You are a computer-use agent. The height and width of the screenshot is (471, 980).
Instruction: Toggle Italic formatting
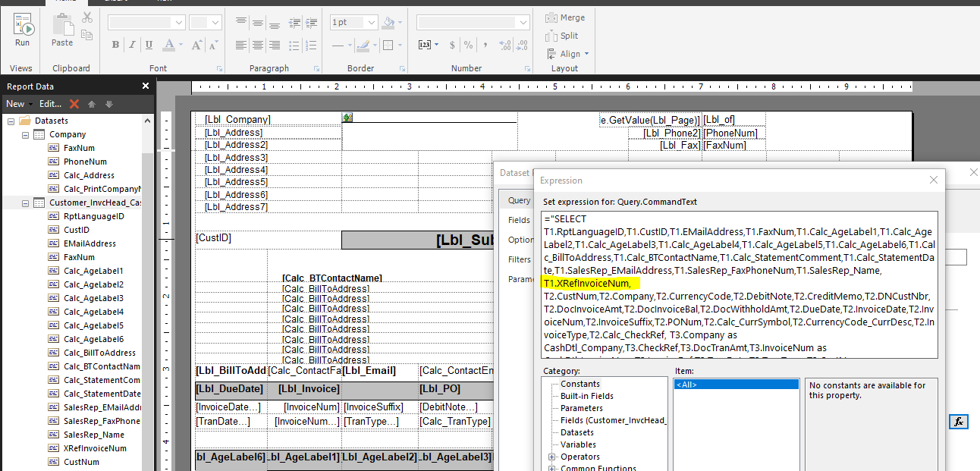pos(132,45)
